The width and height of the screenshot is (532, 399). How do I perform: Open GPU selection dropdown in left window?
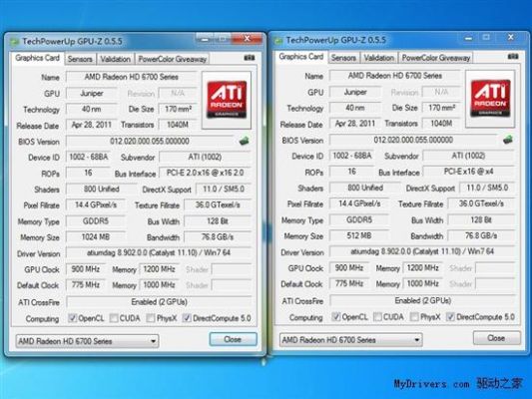pos(87,341)
